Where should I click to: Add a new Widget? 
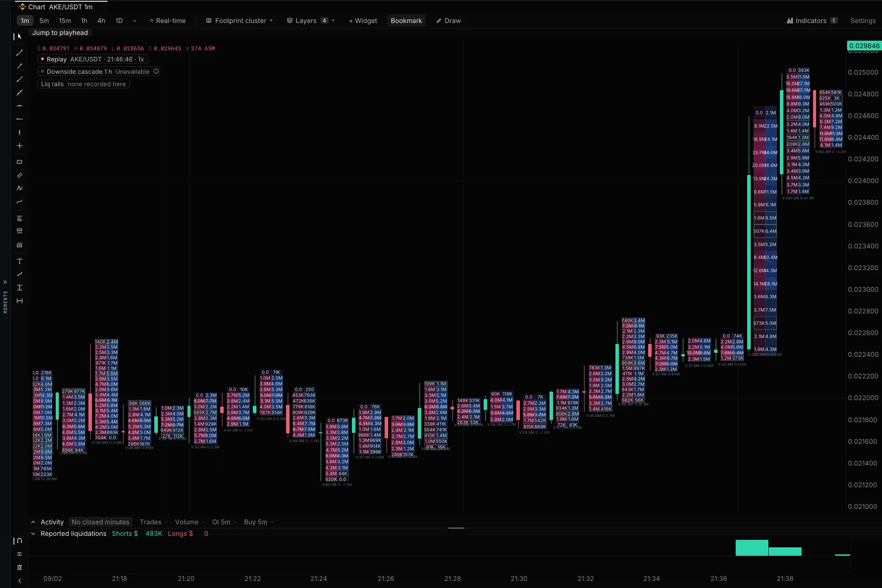tap(363, 21)
